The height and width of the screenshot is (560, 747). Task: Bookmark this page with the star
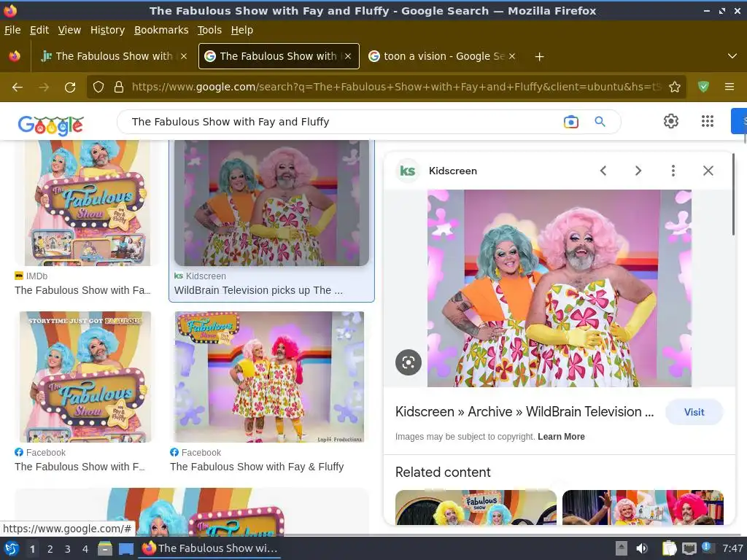tap(675, 87)
